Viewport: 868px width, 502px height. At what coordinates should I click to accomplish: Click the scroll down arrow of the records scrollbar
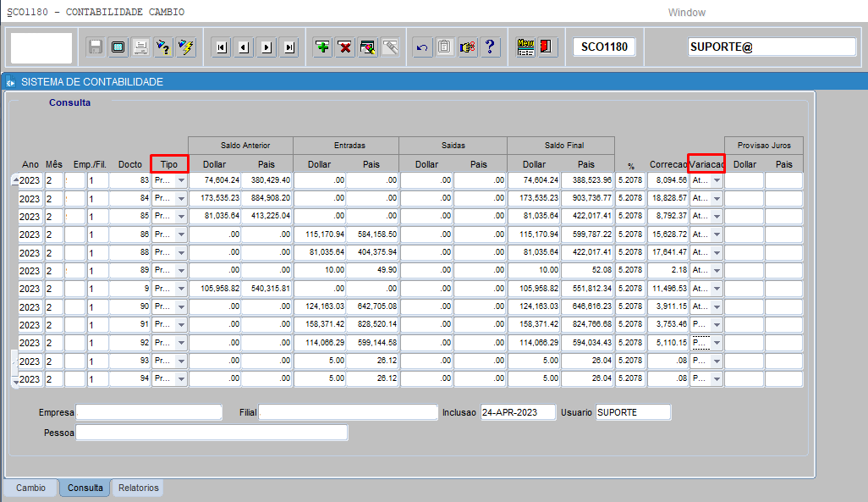click(x=15, y=381)
